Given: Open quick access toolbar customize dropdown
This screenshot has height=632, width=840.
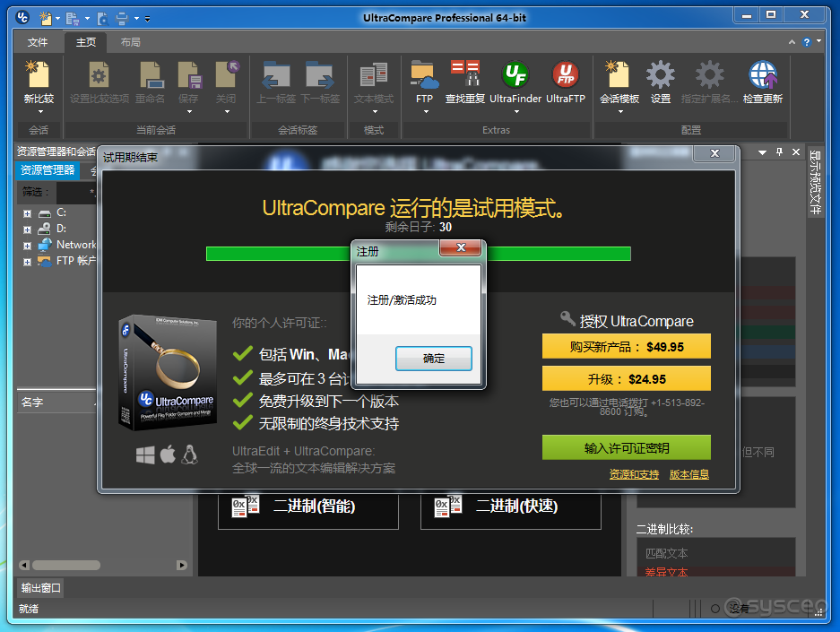Looking at the screenshot, I should click(147, 19).
